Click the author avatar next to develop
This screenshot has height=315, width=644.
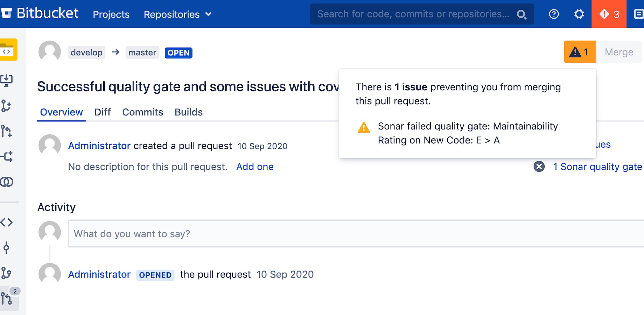click(50, 52)
